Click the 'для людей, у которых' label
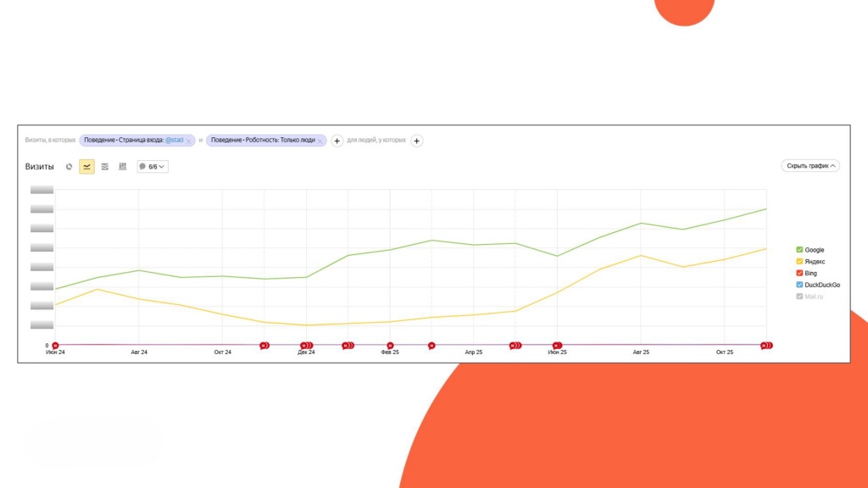868x488 pixels. [x=376, y=141]
